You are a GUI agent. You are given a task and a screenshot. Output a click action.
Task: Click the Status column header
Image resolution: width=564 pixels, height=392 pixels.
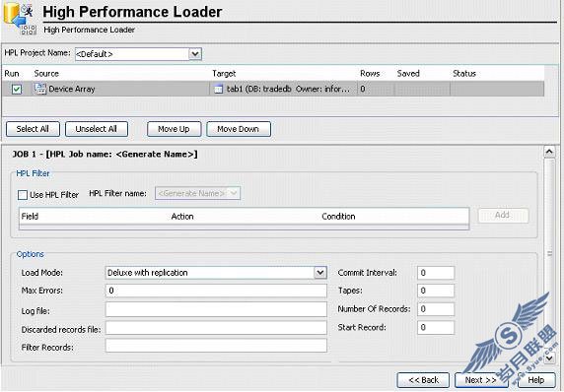point(464,73)
